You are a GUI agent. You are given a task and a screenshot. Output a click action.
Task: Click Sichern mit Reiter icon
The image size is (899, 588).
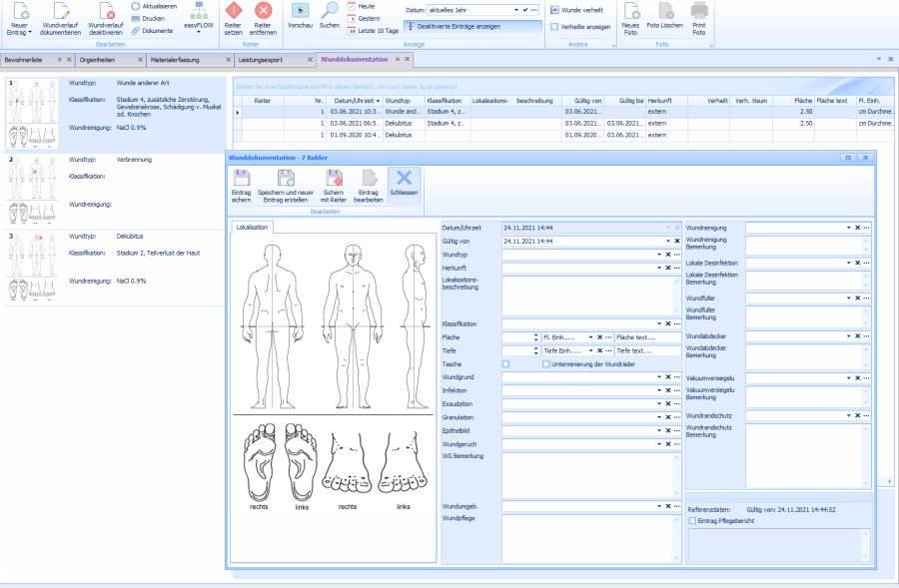coord(333,179)
